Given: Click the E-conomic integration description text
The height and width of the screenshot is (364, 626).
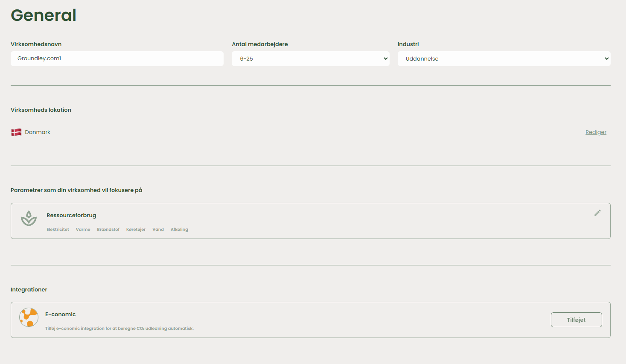Looking at the screenshot, I should 119,329.
